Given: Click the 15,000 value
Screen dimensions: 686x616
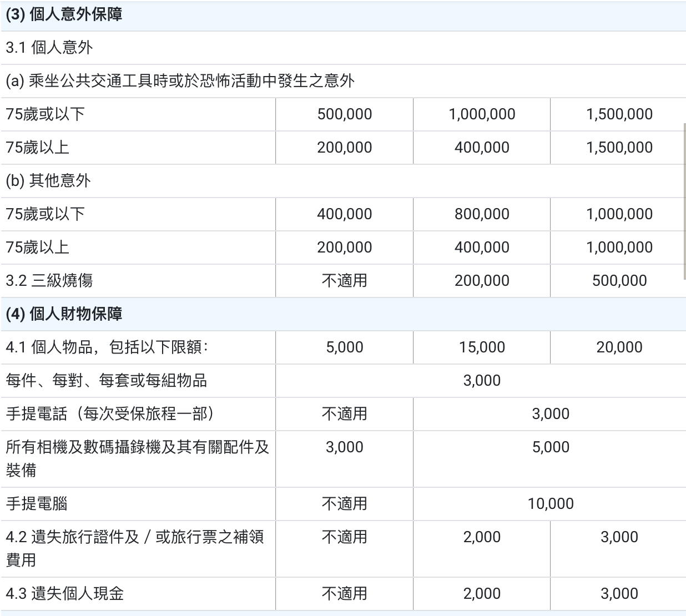Looking at the screenshot, I should coord(482,347).
